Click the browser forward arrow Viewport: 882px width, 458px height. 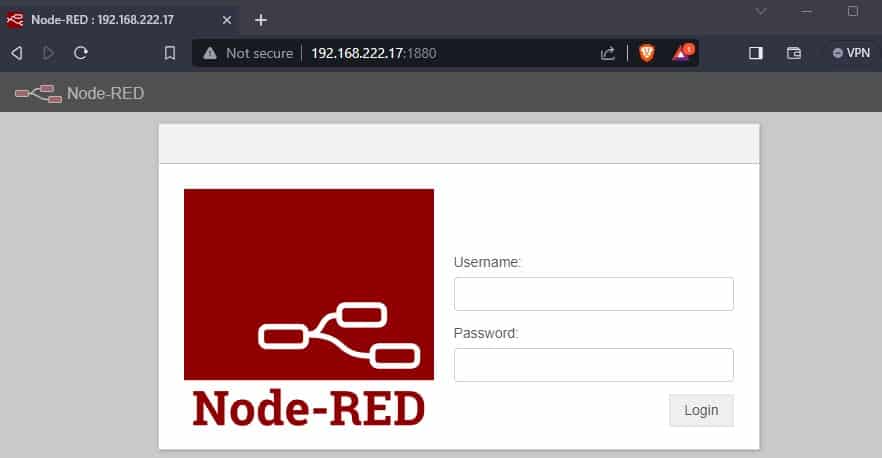pos(48,53)
